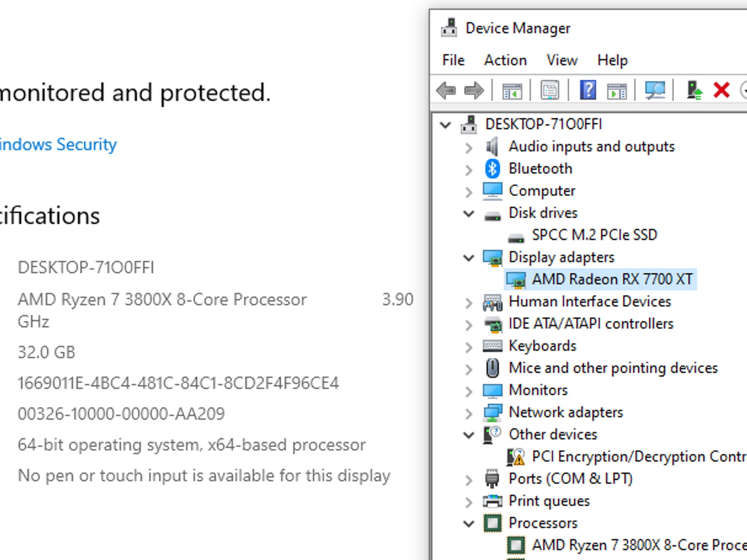Viewport: 747px width, 560px height.
Task: Click Show/Hide Console Tree toolbar icon
Action: (x=512, y=90)
